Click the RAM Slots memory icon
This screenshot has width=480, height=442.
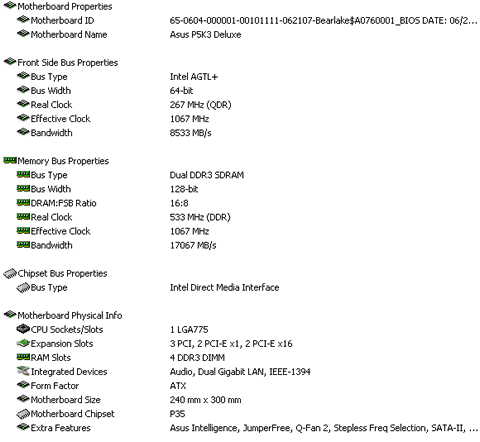(23, 357)
